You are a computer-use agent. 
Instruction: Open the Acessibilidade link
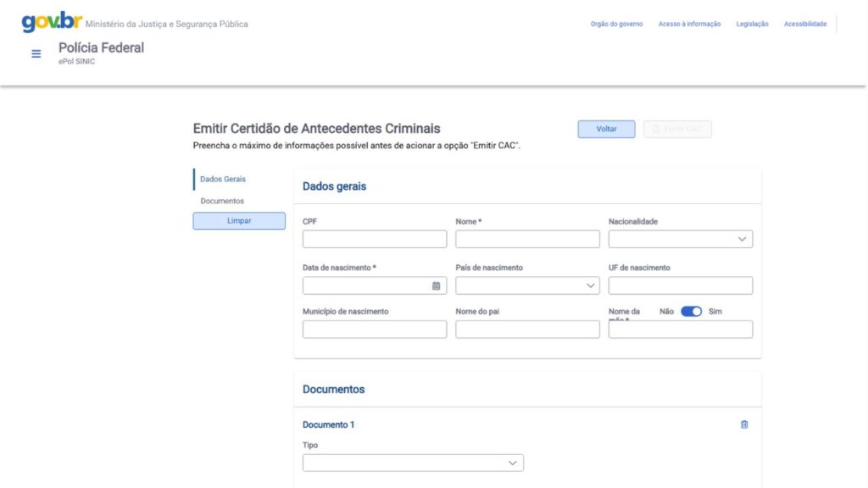(804, 24)
